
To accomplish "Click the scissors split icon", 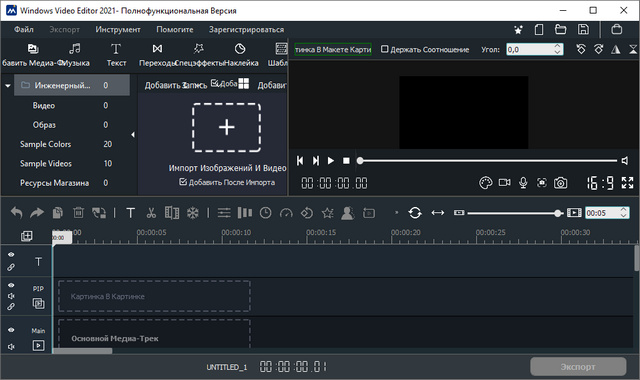I will coord(151,213).
